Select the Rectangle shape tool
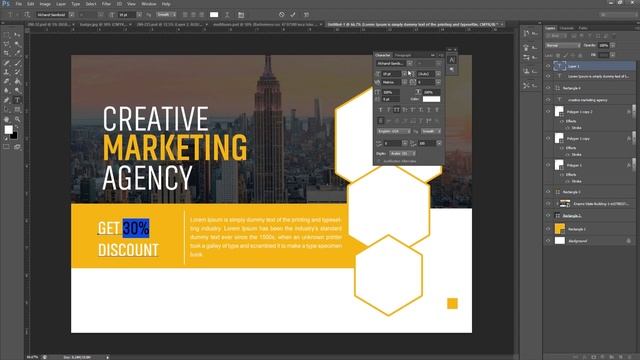The image size is (640, 360). 17,109
